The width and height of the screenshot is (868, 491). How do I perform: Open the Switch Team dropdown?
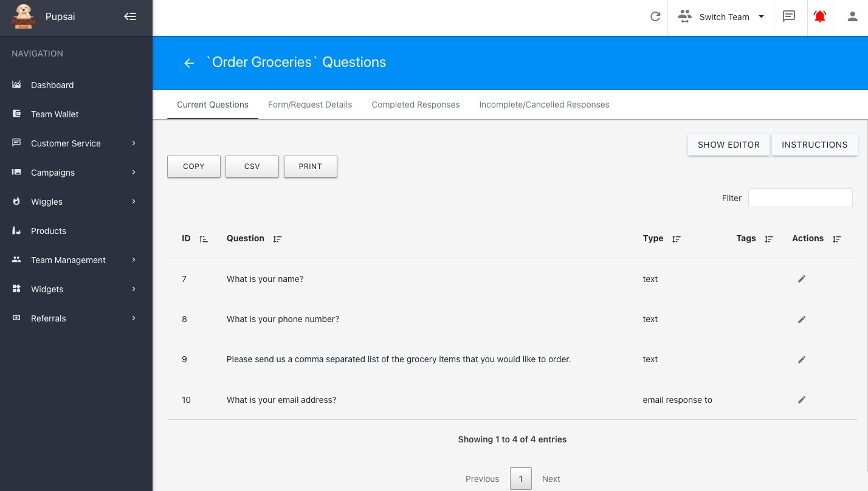(x=721, y=17)
